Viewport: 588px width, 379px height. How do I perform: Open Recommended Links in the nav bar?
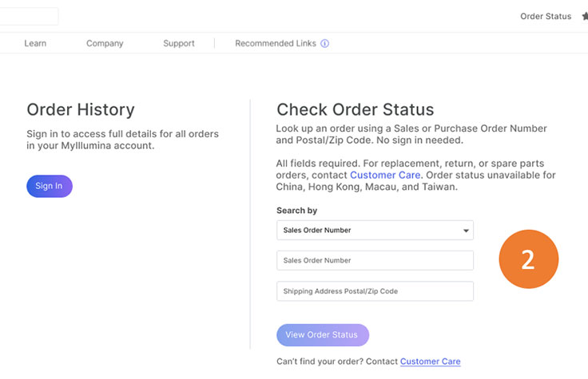coord(276,43)
